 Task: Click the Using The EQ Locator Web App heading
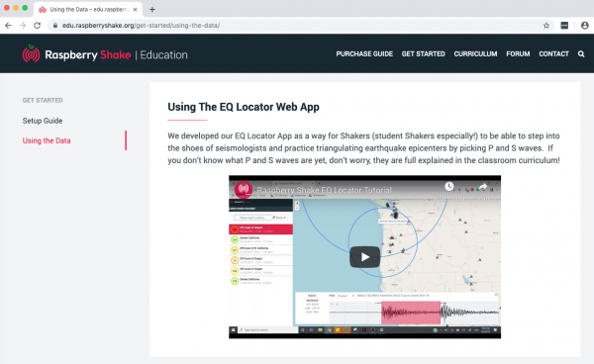[x=244, y=107]
